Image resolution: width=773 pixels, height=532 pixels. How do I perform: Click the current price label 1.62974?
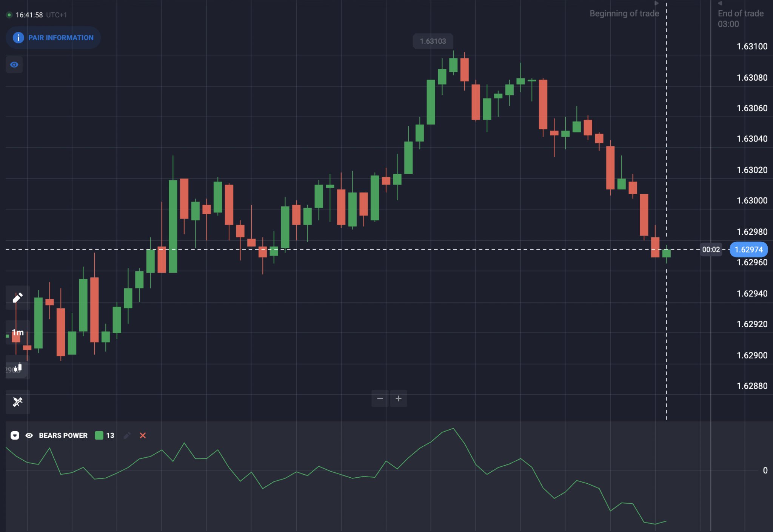point(749,249)
